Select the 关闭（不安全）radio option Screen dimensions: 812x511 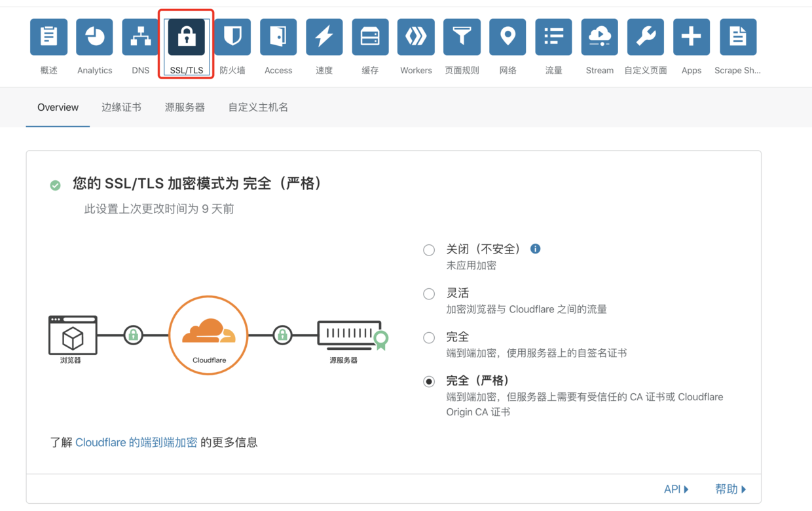point(429,250)
